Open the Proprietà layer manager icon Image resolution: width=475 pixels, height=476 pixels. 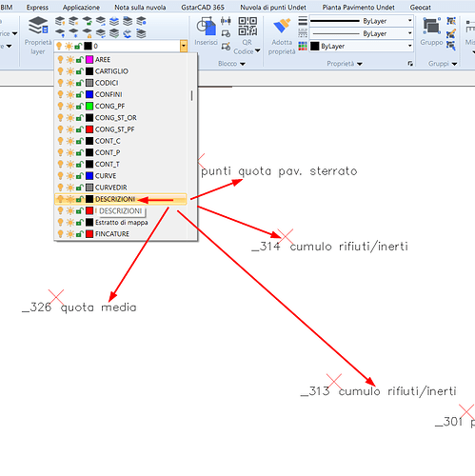[x=38, y=26]
